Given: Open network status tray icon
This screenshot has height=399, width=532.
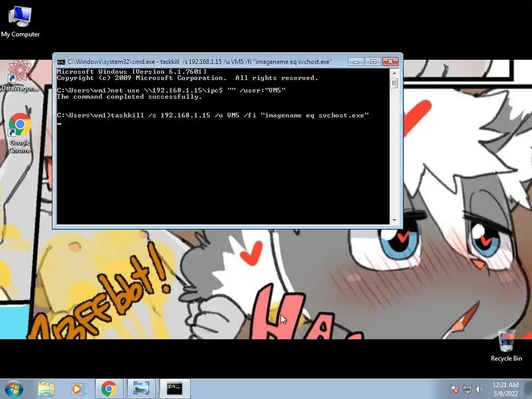Looking at the screenshot, I should [x=467, y=389].
